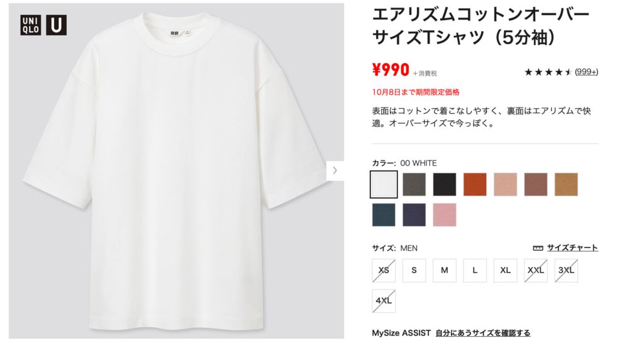This screenshot has height=343, width=644.
Task: Click the Uniqlo U collection logo
Action: pos(56,25)
